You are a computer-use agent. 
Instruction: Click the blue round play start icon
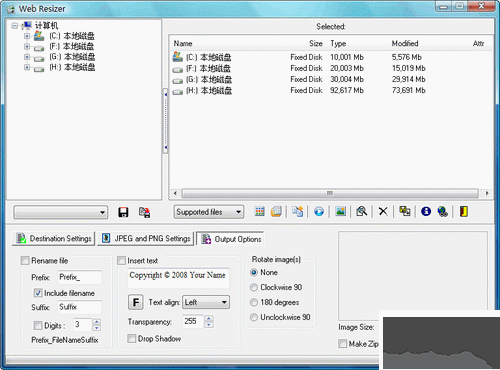pos(319,211)
